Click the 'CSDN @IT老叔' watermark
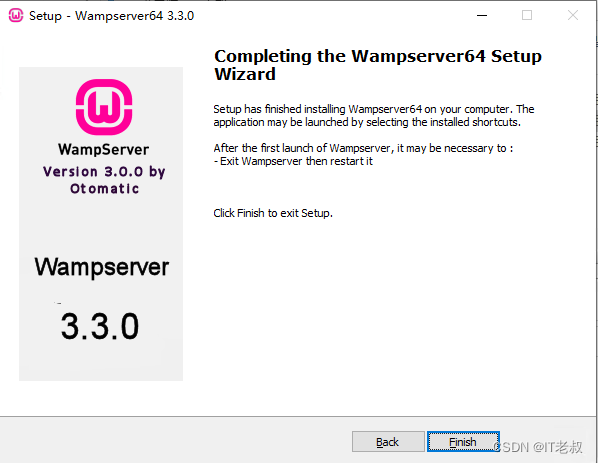598x463 pixels. click(x=538, y=447)
